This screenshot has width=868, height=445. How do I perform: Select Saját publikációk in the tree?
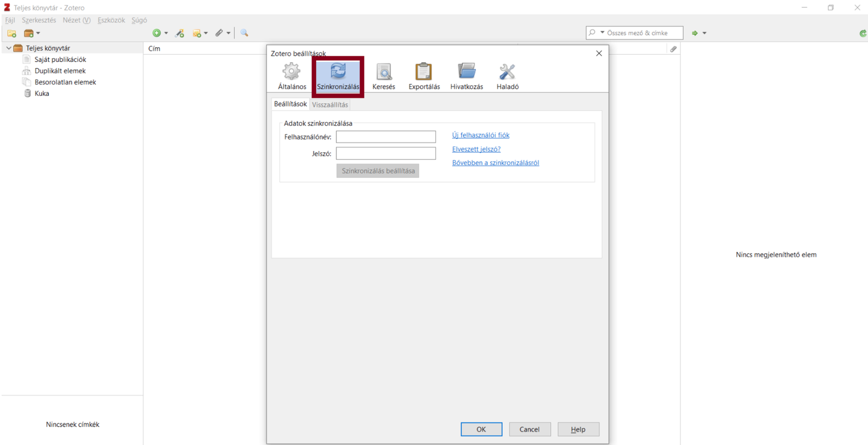[60, 60]
